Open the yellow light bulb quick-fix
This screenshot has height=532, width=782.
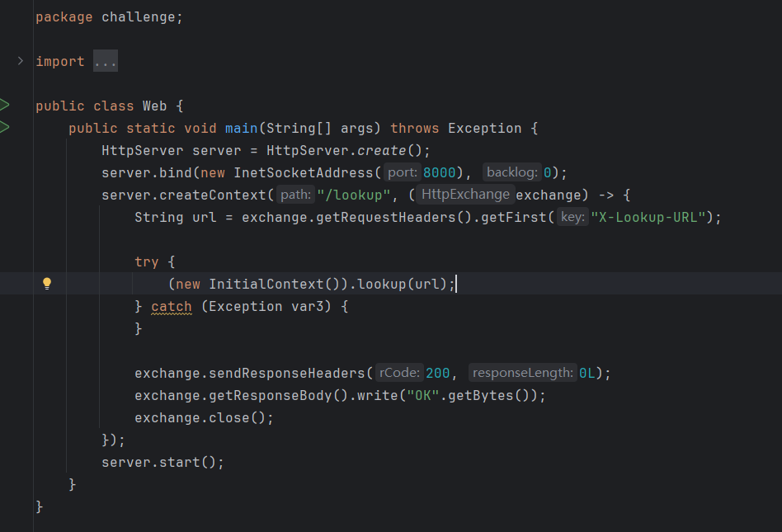pos(47,284)
